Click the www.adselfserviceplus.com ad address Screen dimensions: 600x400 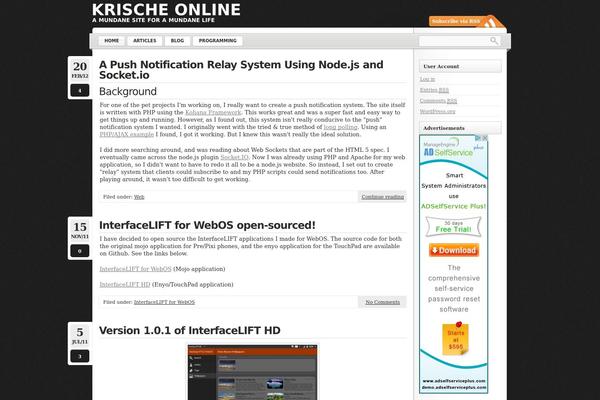[454, 381]
